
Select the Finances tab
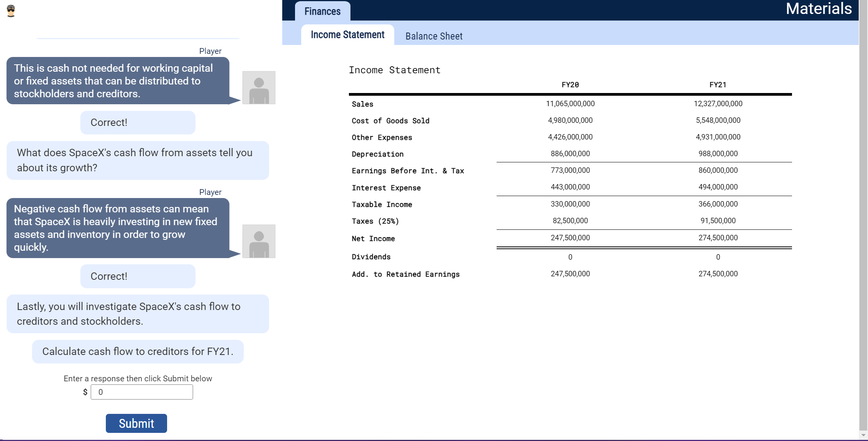coord(322,11)
